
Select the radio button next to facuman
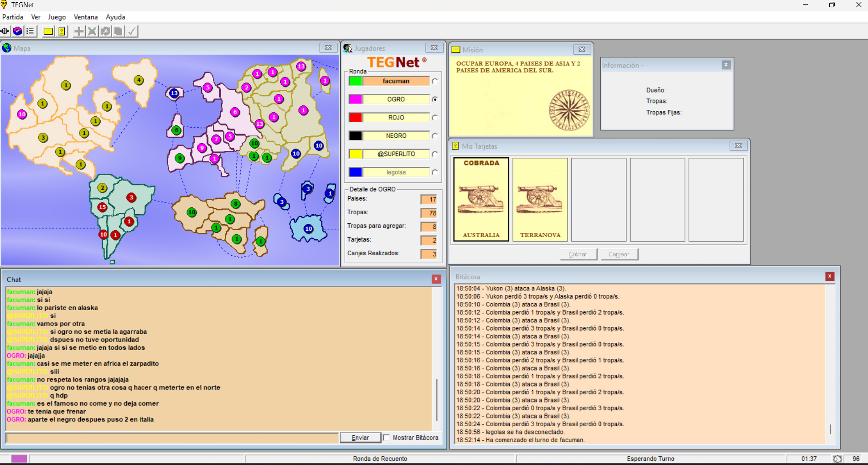435,81
